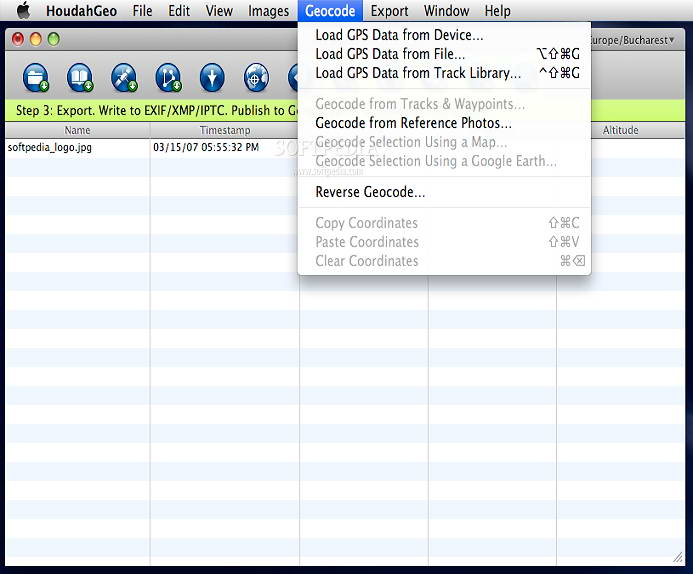Screen dimensions: 693x574
Task: Sort by the Name column header
Action: coord(77,130)
